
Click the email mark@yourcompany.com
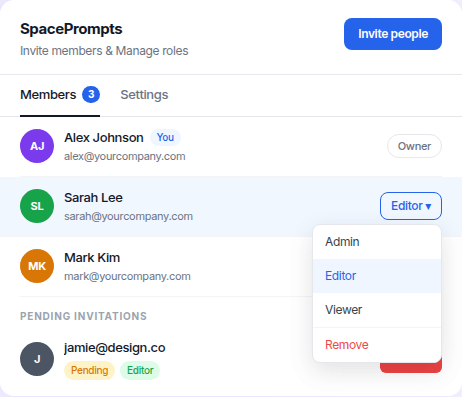pyautogui.click(x=127, y=276)
